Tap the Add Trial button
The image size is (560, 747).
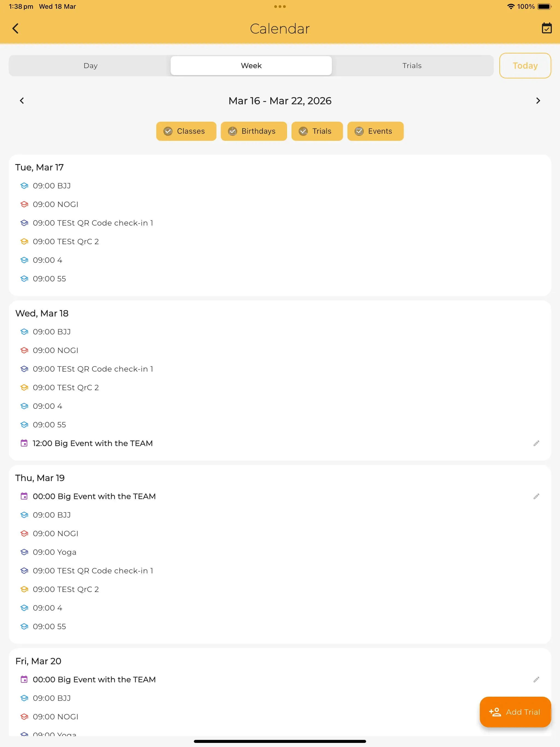(x=515, y=712)
